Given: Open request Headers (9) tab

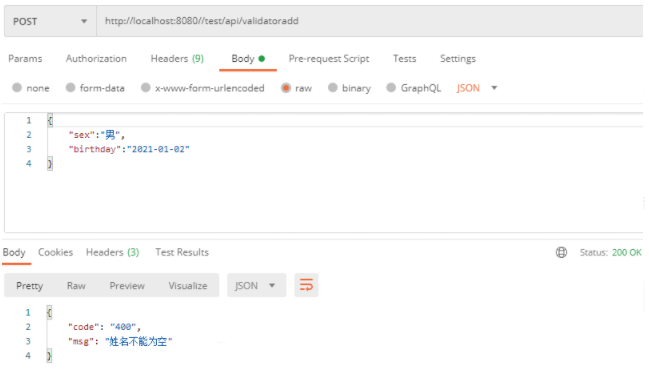Looking at the screenshot, I should [x=177, y=59].
